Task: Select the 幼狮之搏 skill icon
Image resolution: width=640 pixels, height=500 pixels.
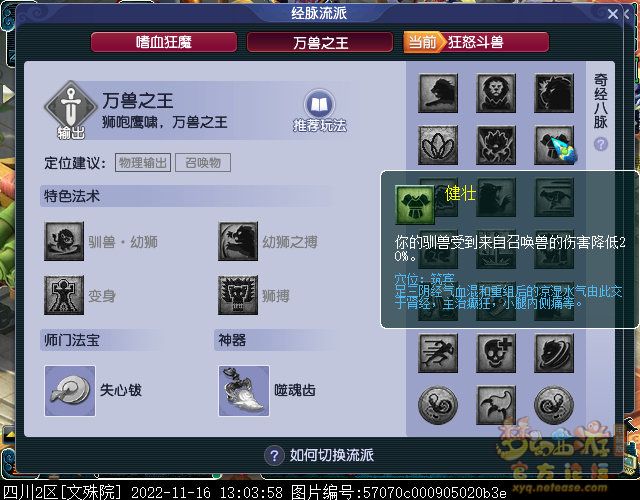Action: 238,241
